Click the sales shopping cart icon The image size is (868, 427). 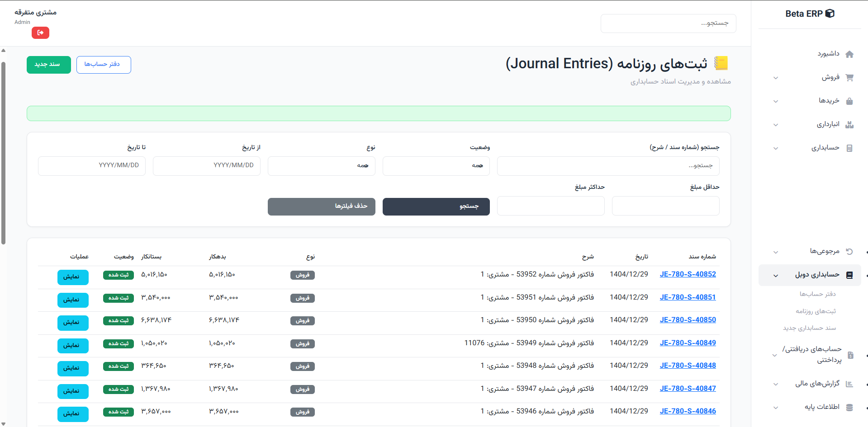(x=849, y=78)
